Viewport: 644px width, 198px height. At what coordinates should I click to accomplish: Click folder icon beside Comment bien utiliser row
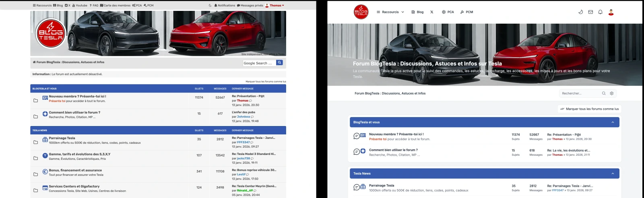click(35, 117)
